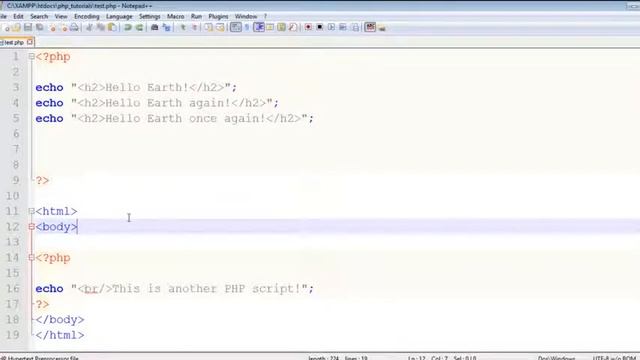Viewport: 640px width, 360px height.
Task: Start macro recording with the red Record icon
Action: tap(308, 28)
